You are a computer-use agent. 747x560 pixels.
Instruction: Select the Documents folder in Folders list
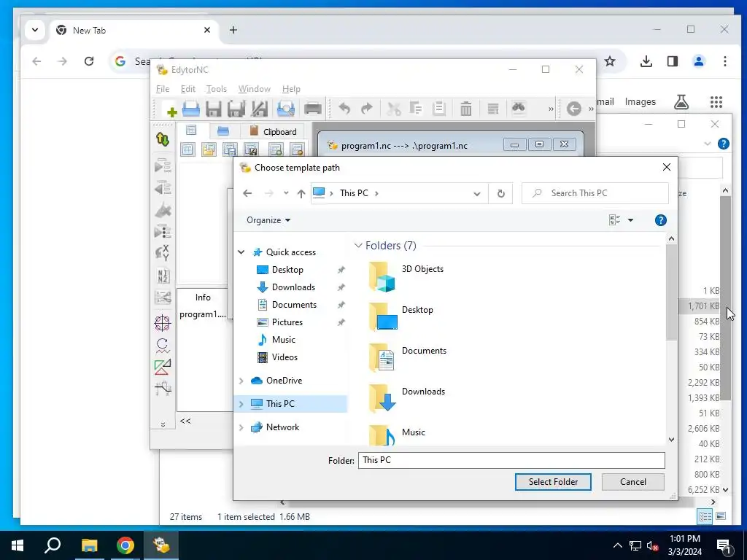tap(408, 358)
